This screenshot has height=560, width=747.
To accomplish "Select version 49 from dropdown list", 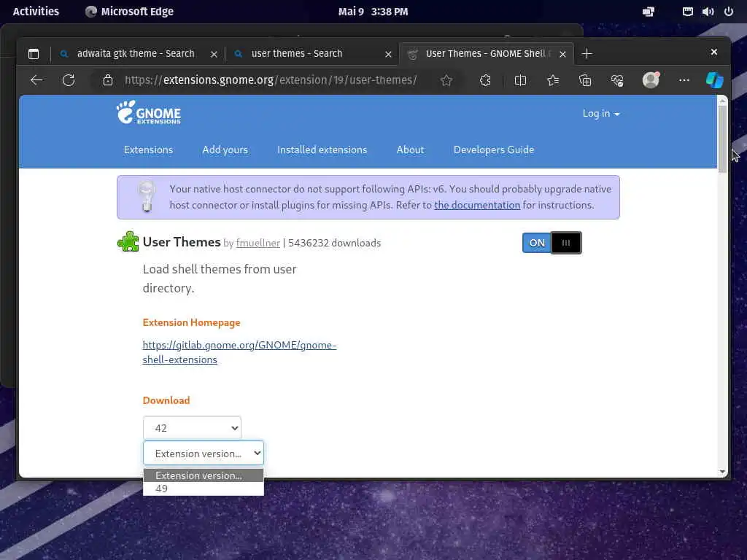I will coord(204,489).
